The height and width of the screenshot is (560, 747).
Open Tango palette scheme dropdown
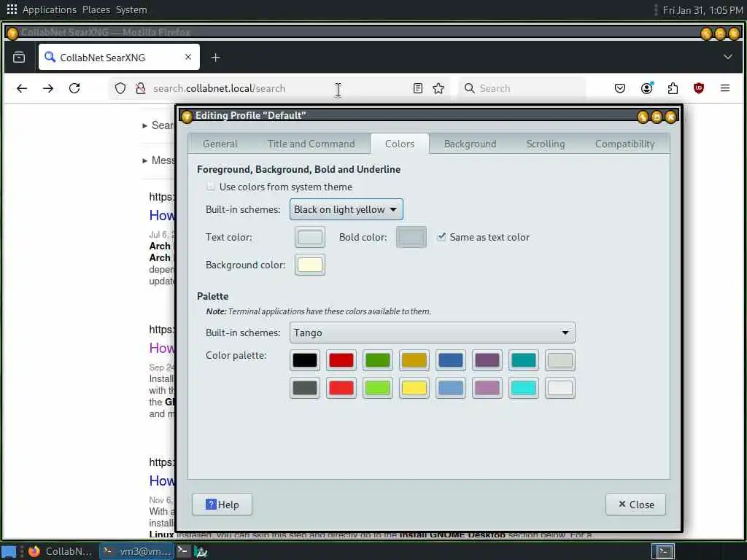click(x=432, y=332)
